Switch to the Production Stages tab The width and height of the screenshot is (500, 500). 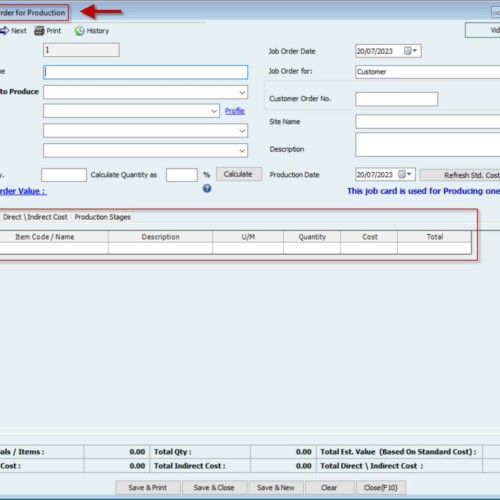coord(103,217)
